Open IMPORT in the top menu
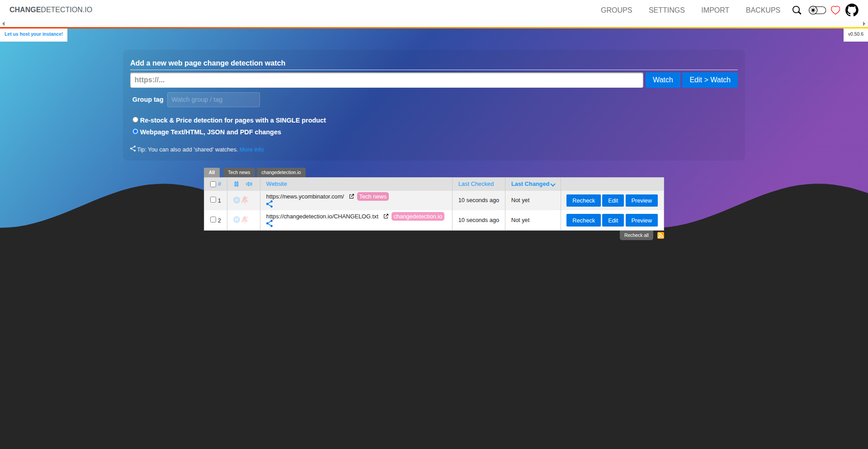Viewport: 868px width, 449px height. click(x=715, y=10)
